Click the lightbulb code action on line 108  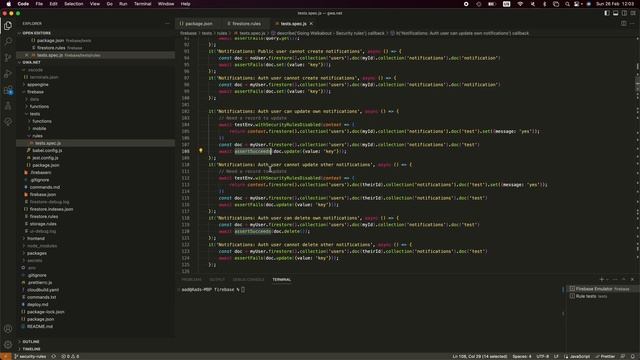click(200, 151)
